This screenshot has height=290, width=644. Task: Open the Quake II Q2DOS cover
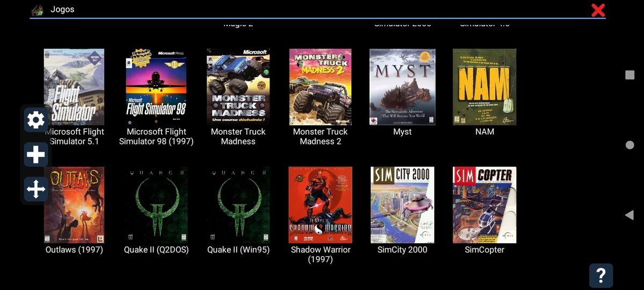(156, 205)
